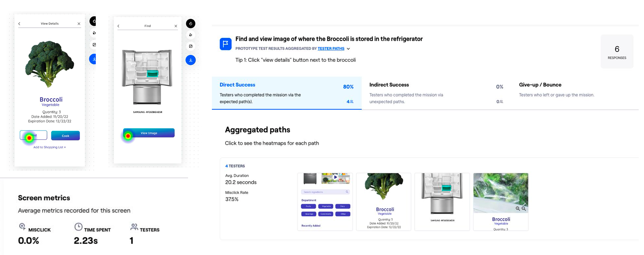Viewport: 644px width, 255px height.
Task: Click the Add to Shopping List + link
Action: (50, 147)
